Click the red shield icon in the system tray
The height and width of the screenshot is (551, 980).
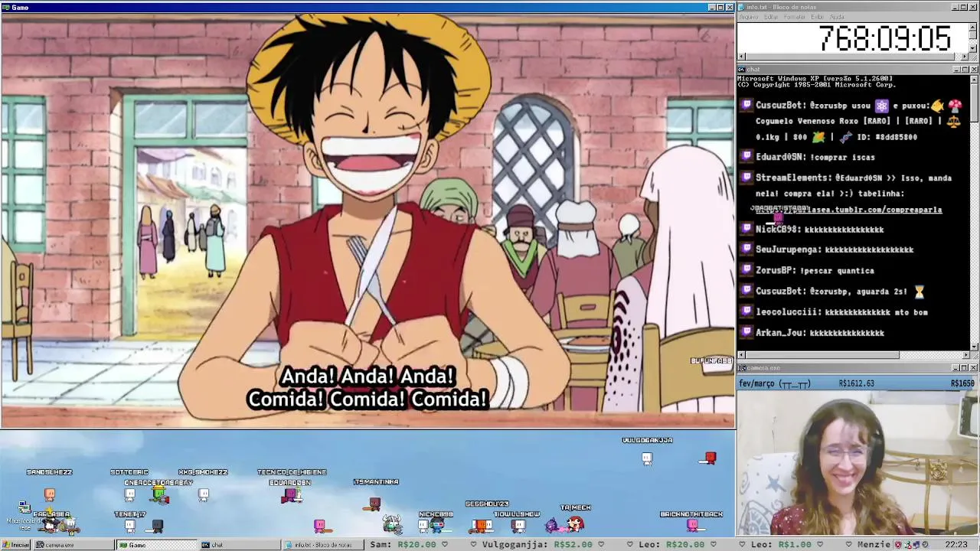[x=898, y=545]
